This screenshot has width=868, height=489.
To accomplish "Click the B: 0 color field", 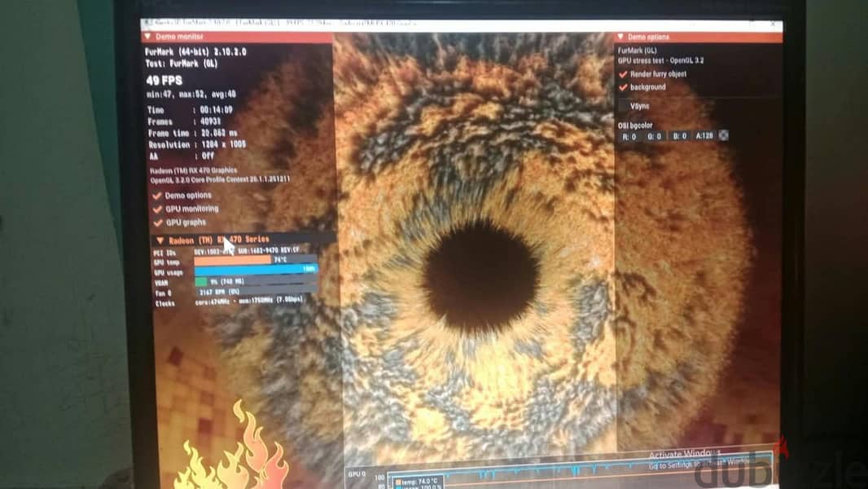I will [680, 135].
